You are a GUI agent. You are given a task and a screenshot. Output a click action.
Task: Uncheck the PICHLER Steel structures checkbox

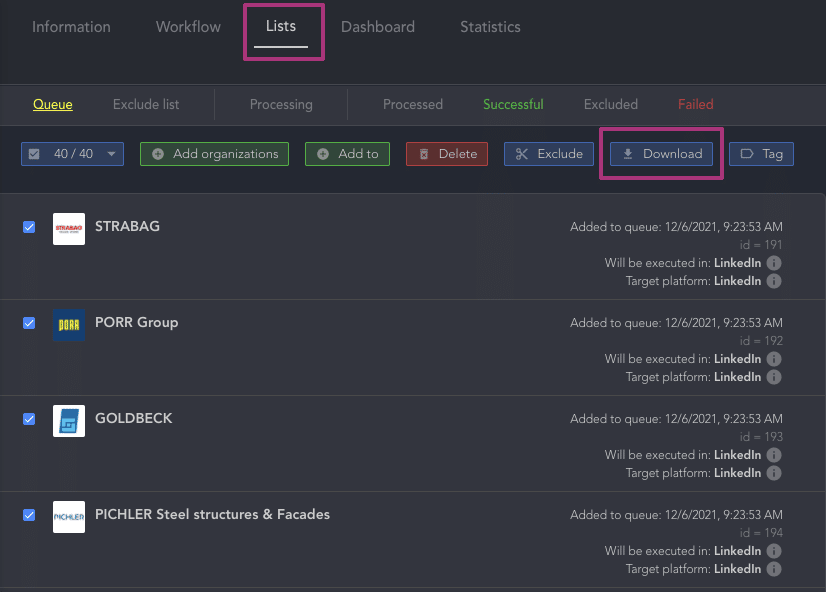pyautogui.click(x=29, y=515)
